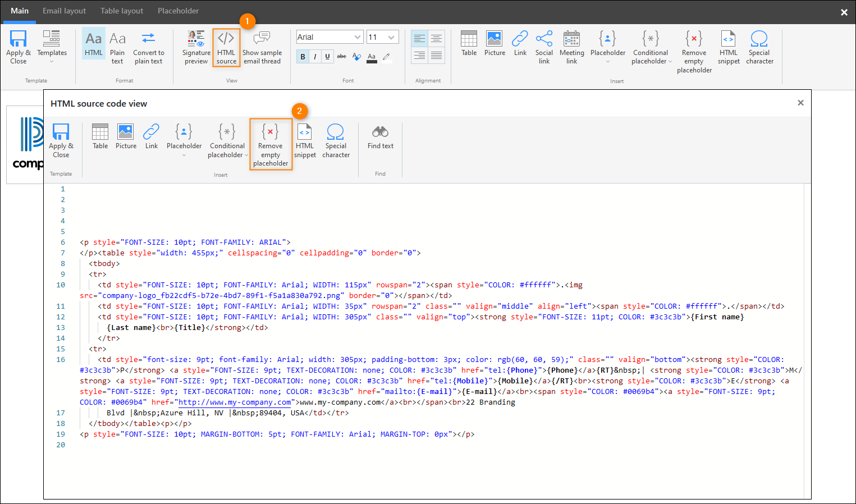Switch to Email layout tab

[x=65, y=11]
